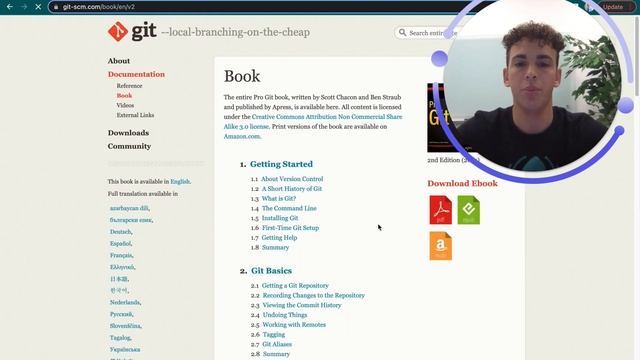The height and width of the screenshot is (360, 640).
Task: Select the Ελληνικά translation
Action: pyautogui.click(x=122, y=267)
